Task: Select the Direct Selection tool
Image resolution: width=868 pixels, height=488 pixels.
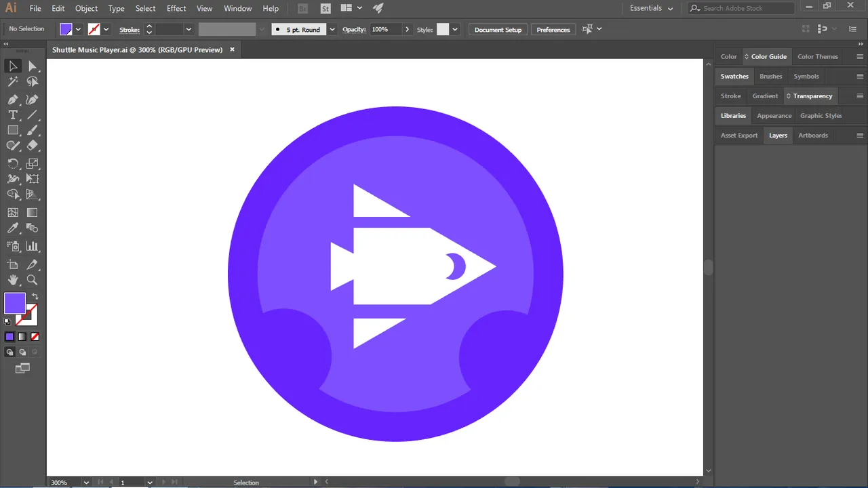Action: (x=32, y=66)
